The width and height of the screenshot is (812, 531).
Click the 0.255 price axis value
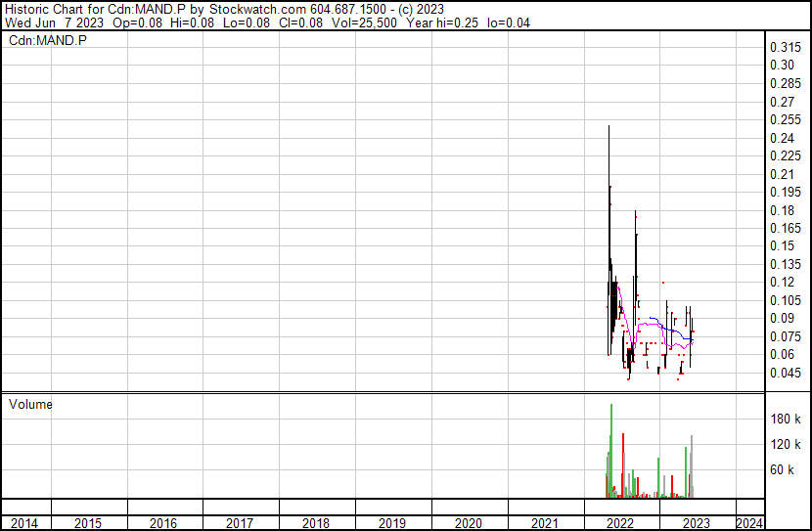785,119
